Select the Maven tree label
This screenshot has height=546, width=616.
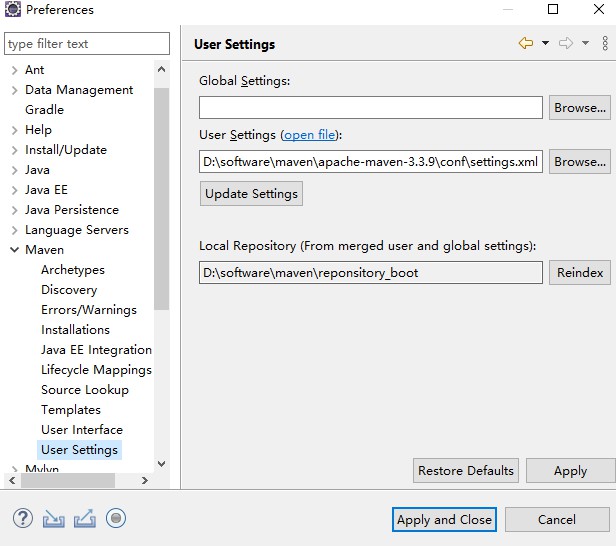tap(44, 250)
